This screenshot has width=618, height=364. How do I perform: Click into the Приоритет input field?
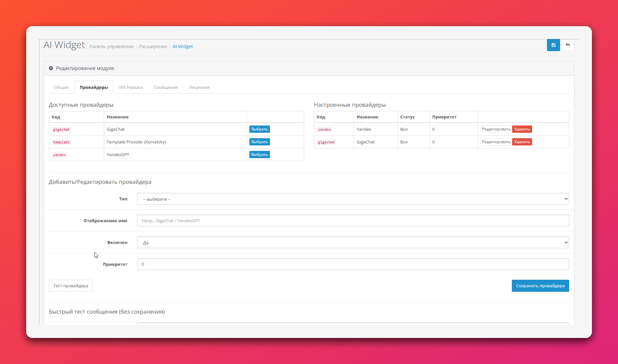(x=353, y=264)
